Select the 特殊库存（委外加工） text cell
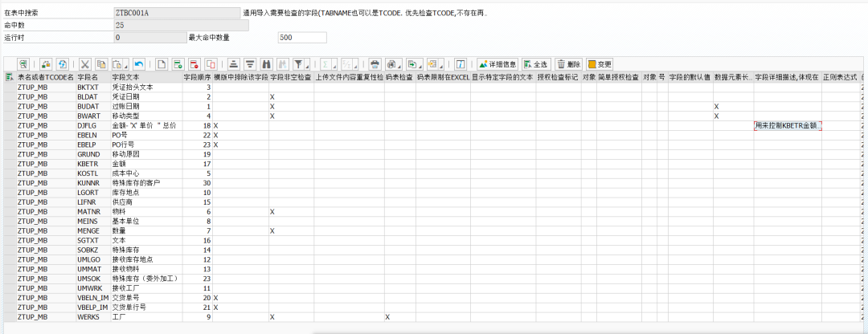 pyautogui.click(x=146, y=279)
